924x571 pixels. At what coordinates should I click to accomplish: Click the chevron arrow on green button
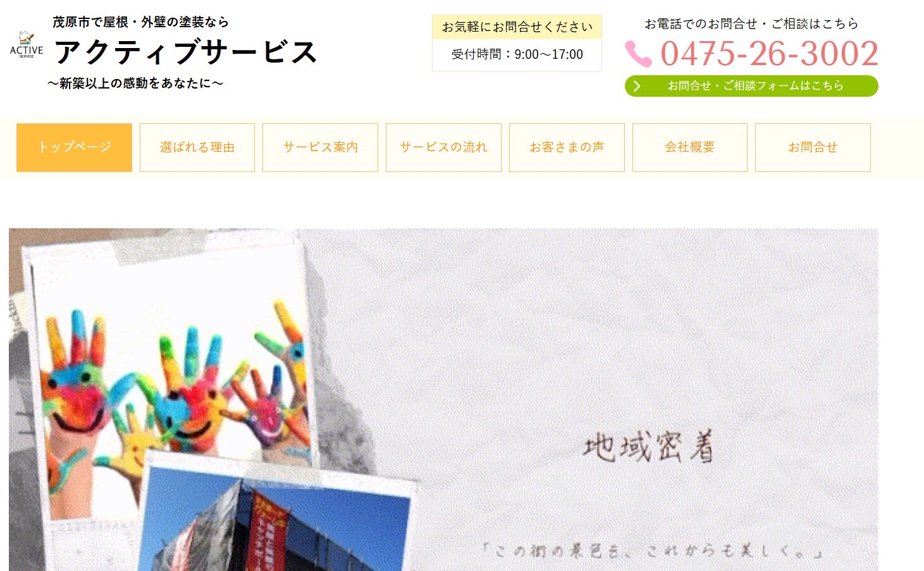(637, 86)
